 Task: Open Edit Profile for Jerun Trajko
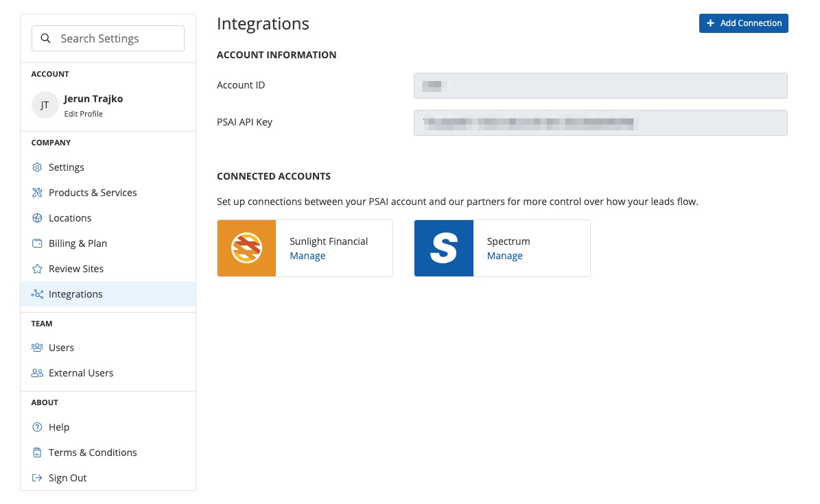tap(83, 114)
